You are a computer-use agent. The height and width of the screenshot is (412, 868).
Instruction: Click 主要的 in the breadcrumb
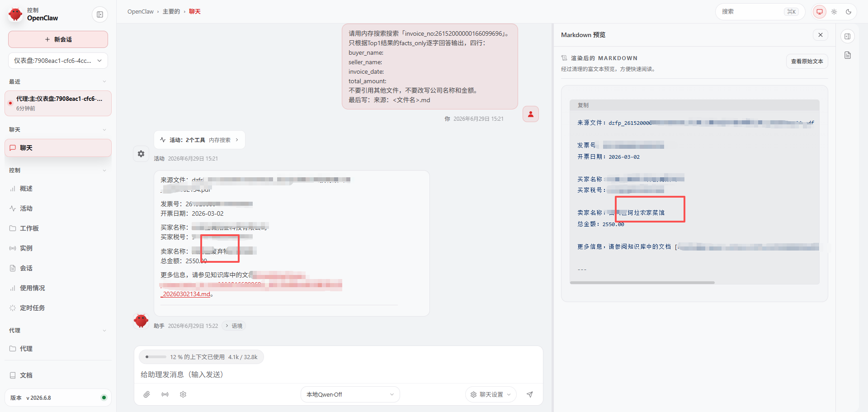click(x=171, y=12)
